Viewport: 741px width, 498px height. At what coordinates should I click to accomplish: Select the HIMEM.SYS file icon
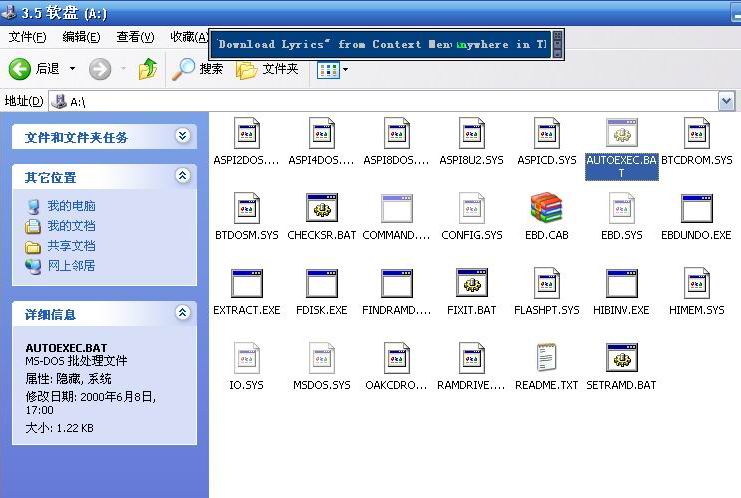(697, 283)
